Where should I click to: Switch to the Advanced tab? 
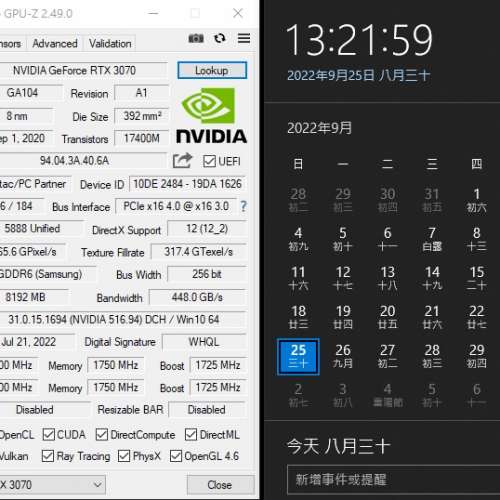(x=55, y=44)
